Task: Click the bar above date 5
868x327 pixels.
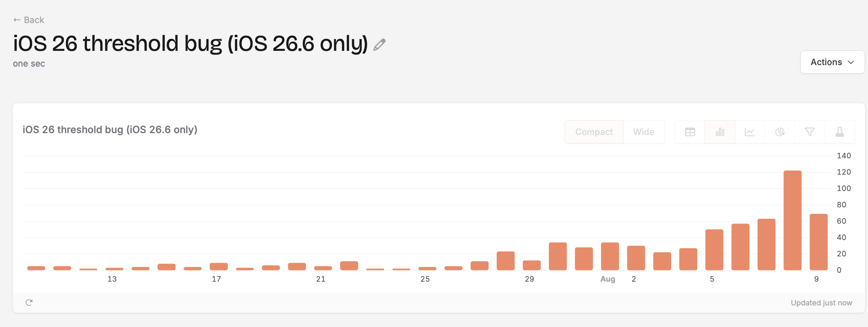Action: click(x=714, y=250)
